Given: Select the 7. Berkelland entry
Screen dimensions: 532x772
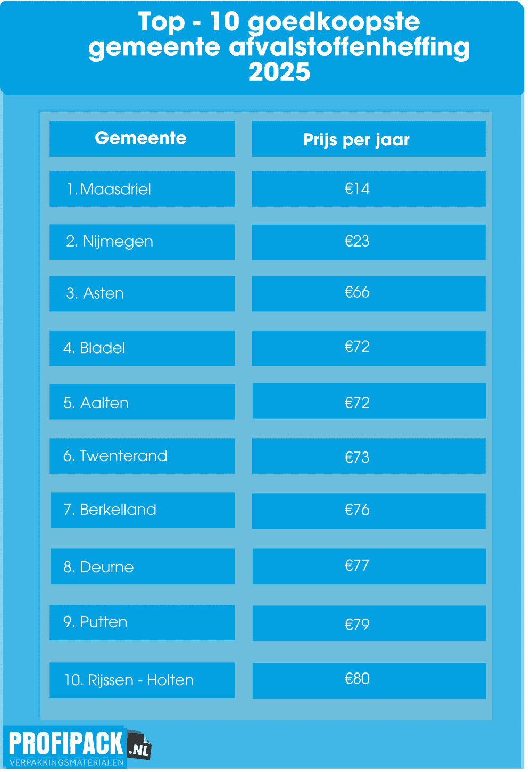Looking at the screenshot, I should point(143,510).
